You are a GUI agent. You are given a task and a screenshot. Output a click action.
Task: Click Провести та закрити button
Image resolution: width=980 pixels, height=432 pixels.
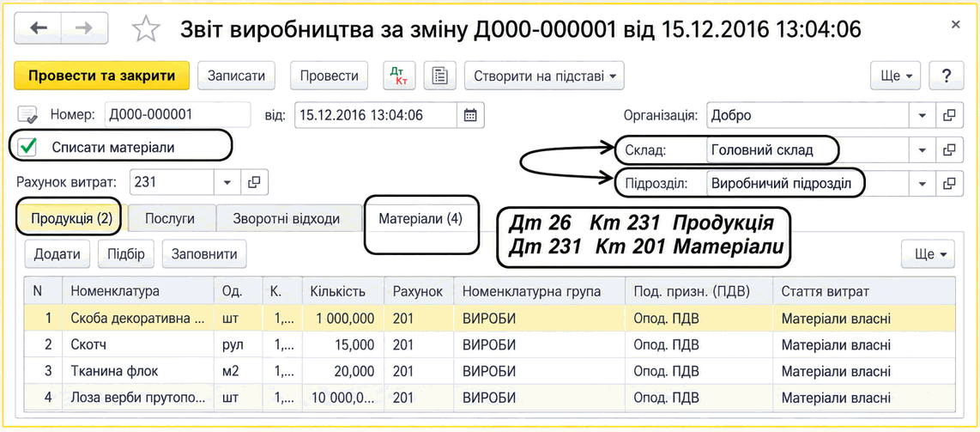point(101,76)
